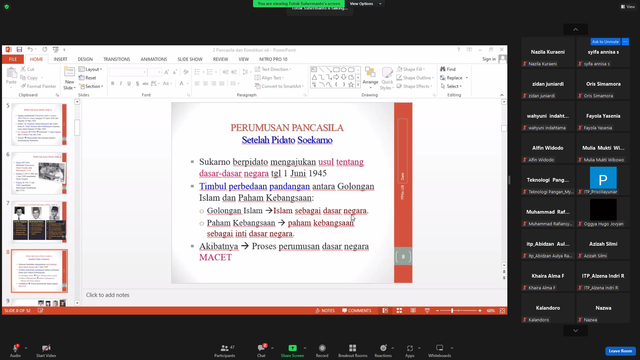Open the Zoom Chat panel
The height and width of the screenshot is (360, 640).
(x=261, y=350)
